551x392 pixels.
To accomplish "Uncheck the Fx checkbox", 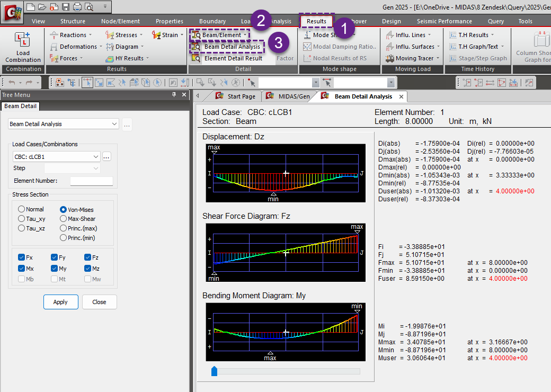I will [21, 257].
